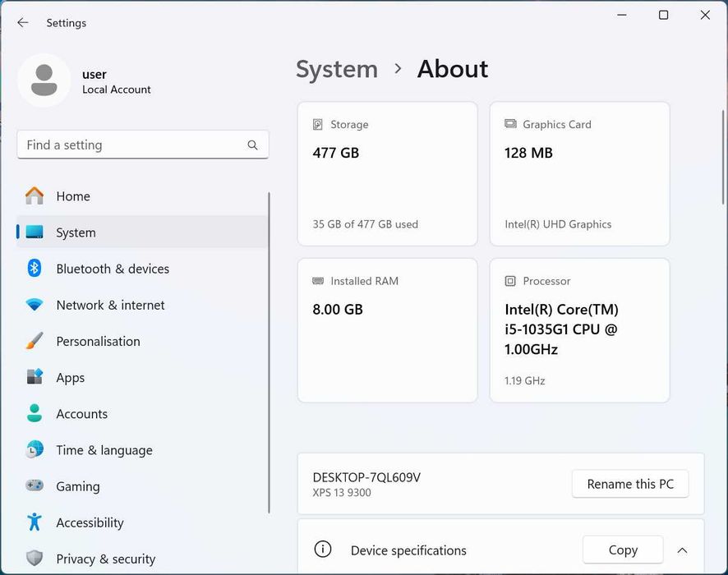
Task: Click the Bluetooth & devices icon
Action: pyautogui.click(x=35, y=269)
